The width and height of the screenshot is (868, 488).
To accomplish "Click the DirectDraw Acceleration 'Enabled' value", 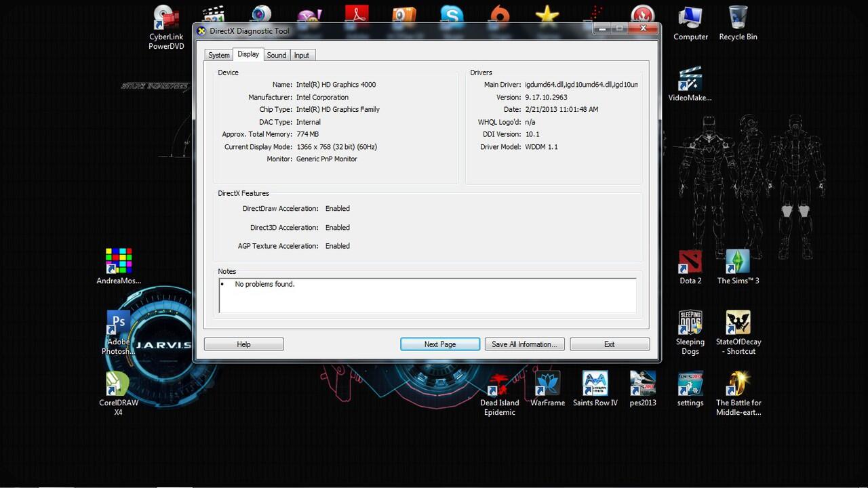I will [x=338, y=208].
